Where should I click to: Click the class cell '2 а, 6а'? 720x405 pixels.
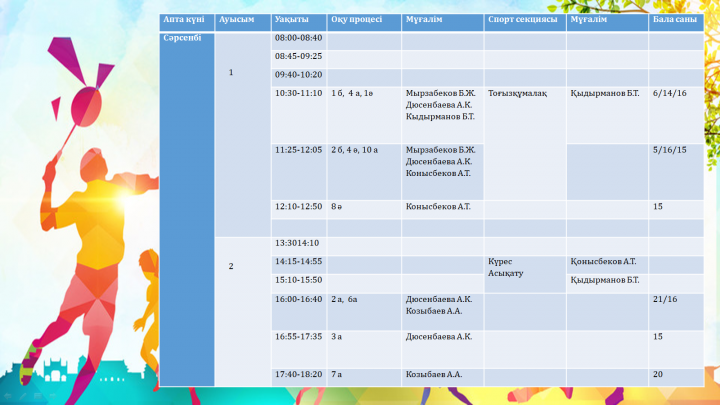(x=364, y=312)
